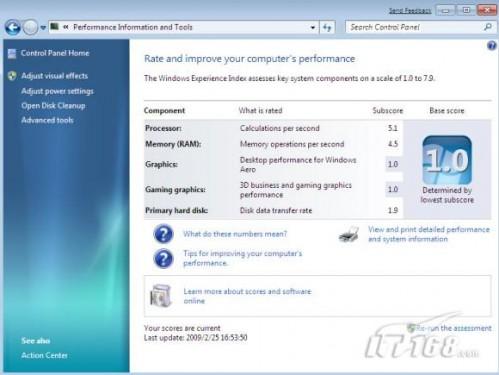View and print detailed performance information

[429, 234]
